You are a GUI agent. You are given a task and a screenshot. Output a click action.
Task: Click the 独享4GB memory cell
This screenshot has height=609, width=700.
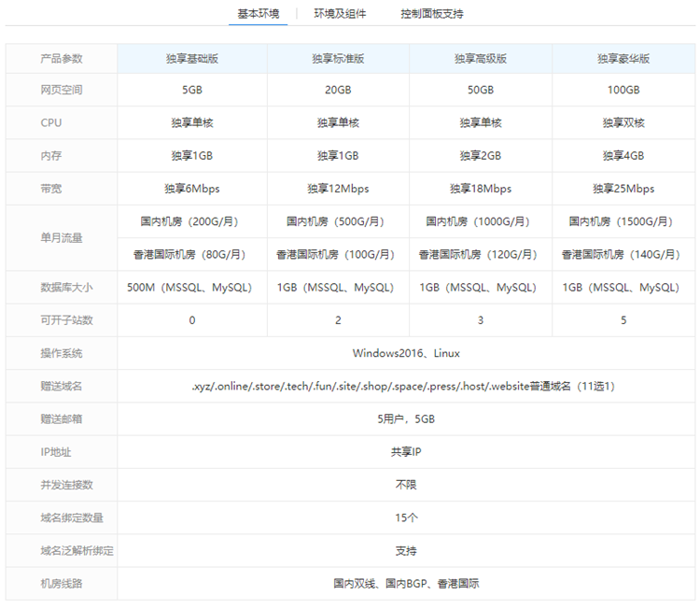(623, 156)
